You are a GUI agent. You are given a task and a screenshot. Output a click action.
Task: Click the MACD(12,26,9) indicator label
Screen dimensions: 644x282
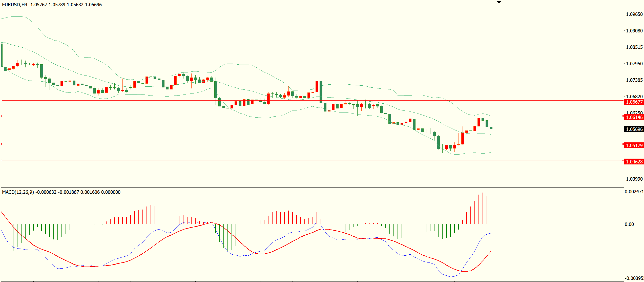[x=18, y=192]
